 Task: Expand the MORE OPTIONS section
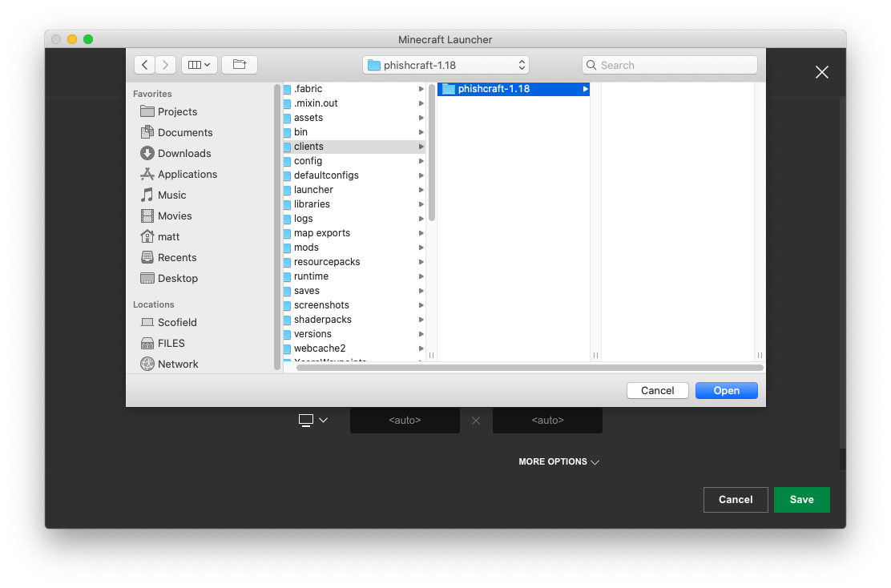click(558, 461)
